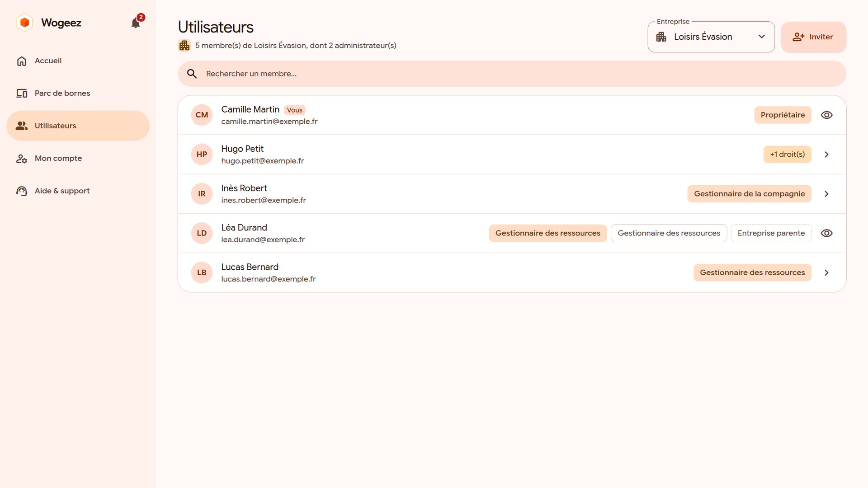The image size is (868, 488).
Task: Click the search magnifier icon
Action: (x=192, y=74)
